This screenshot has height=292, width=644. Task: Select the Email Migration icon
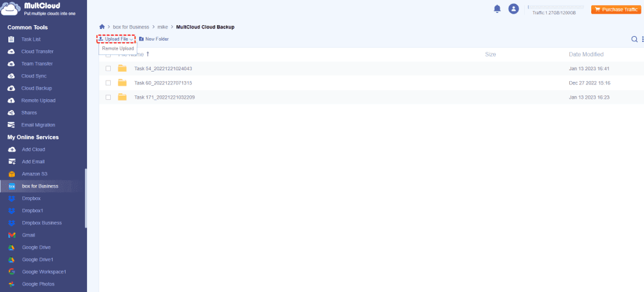tap(12, 125)
